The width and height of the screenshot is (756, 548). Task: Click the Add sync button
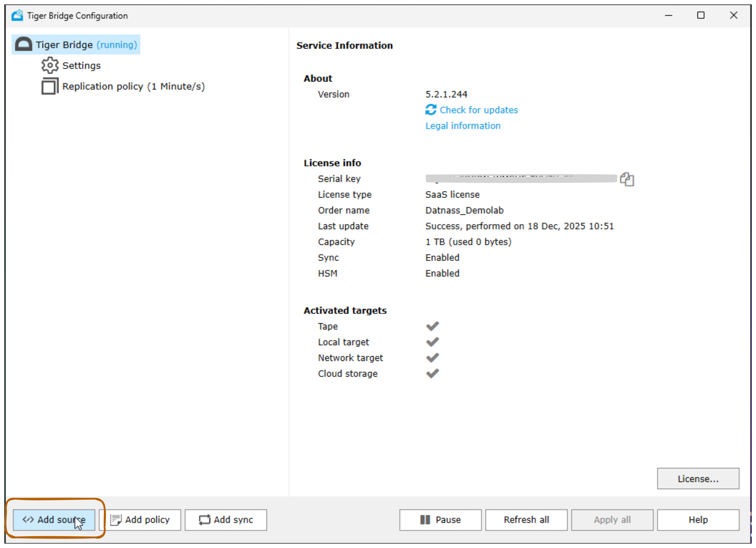pyautogui.click(x=226, y=520)
